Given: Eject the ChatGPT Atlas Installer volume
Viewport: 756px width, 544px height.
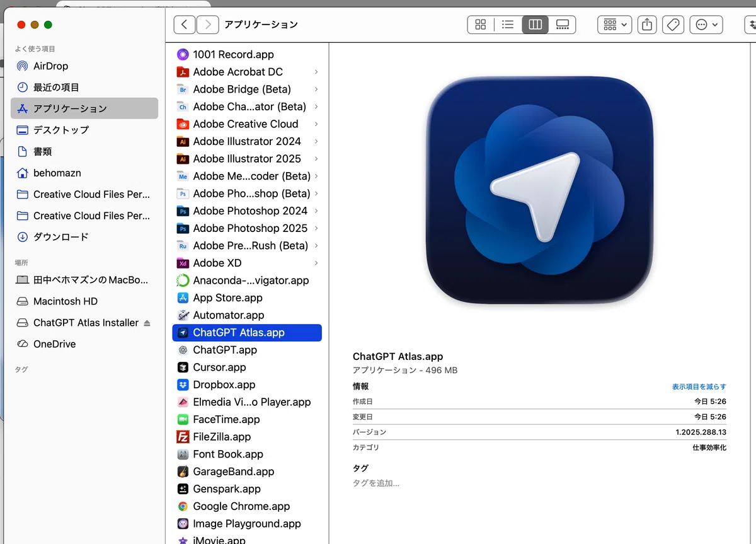Looking at the screenshot, I should [x=147, y=323].
